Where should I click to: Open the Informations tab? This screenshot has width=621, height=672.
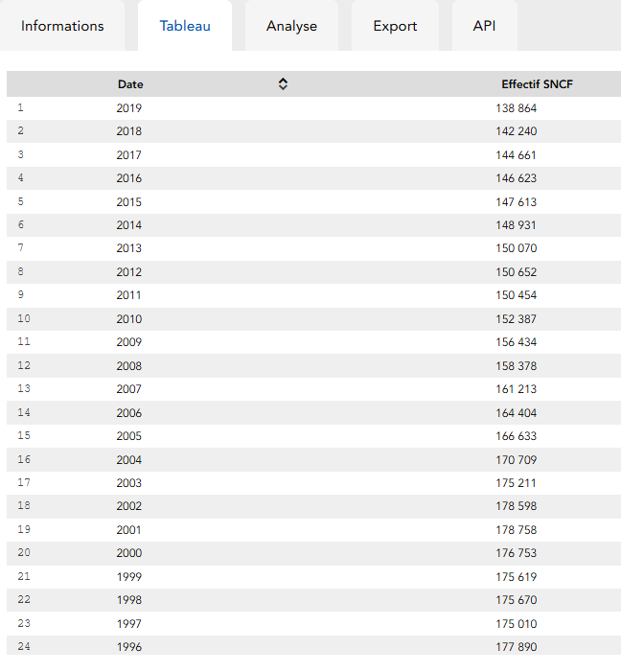tap(62, 26)
